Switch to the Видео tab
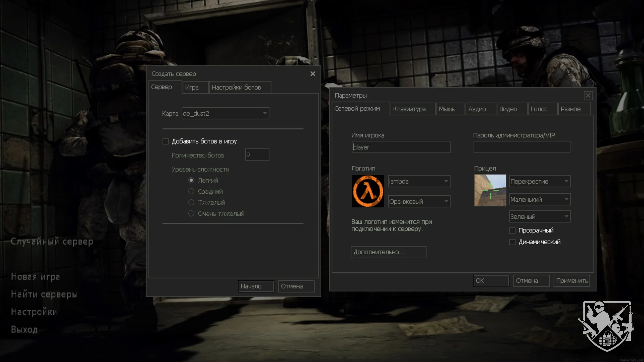644x362 pixels. 508,109
